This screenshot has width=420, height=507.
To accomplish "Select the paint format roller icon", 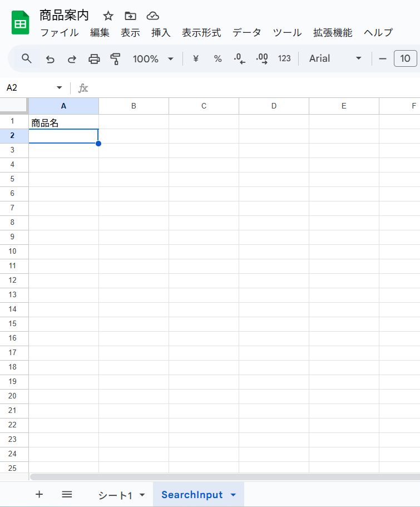I will [115, 59].
